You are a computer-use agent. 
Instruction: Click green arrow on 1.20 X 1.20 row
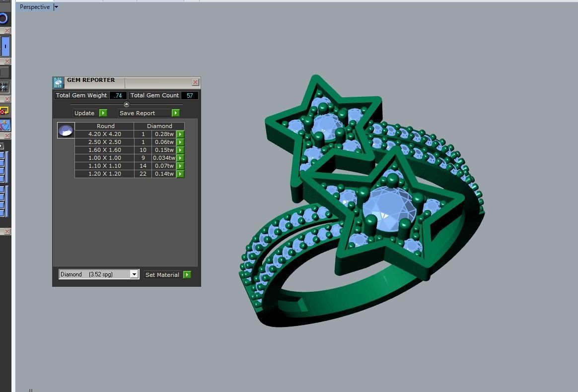click(180, 174)
